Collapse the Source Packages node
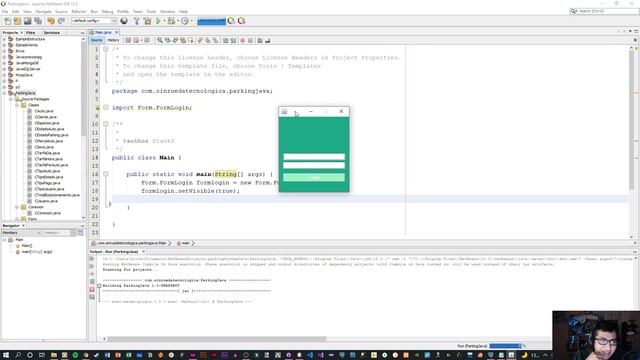The height and width of the screenshot is (360, 640). pyautogui.click(x=11, y=99)
